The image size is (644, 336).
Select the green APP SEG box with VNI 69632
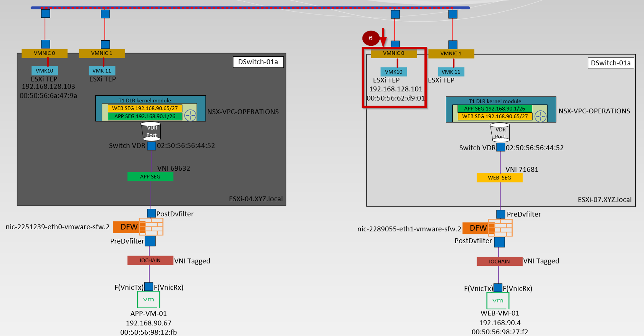pos(150,177)
